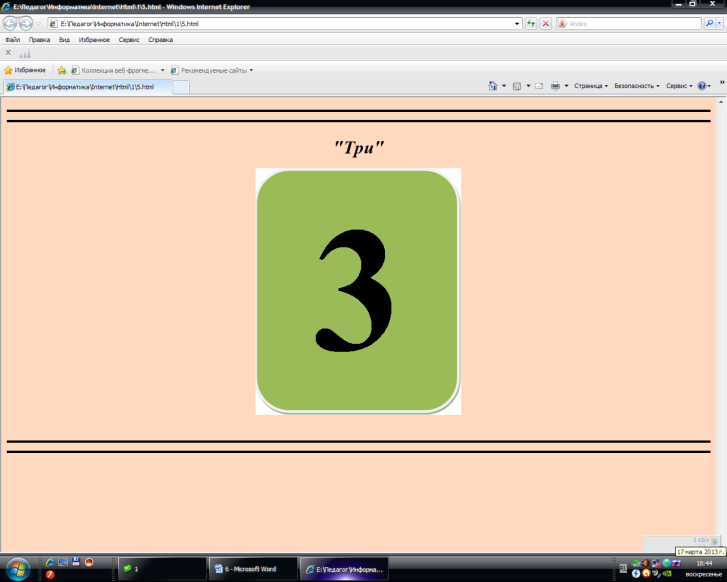727x582 pixels.
Task: Select the 5.html browser tab
Action: (x=88, y=87)
